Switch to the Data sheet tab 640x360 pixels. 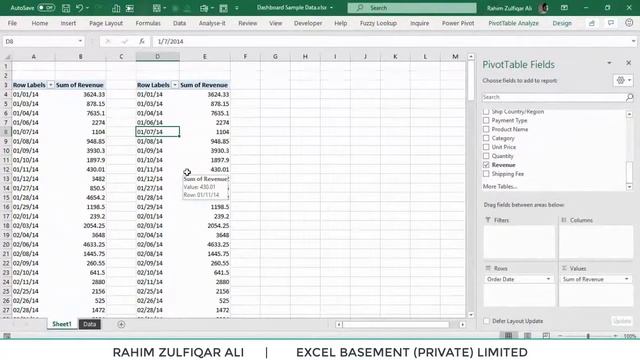tap(89, 324)
